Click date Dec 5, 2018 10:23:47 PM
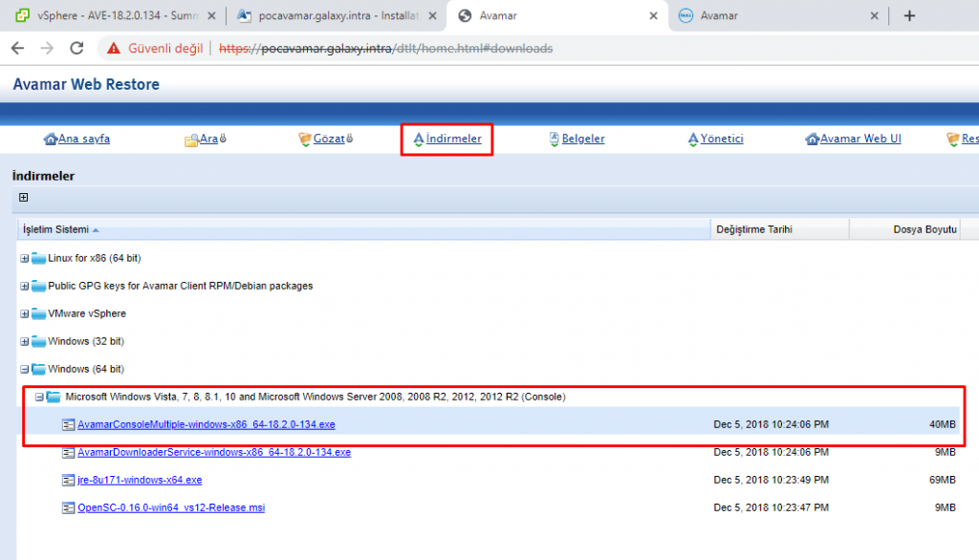Image resolution: width=979 pixels, height=560 pixels. (x=772, y=507)
